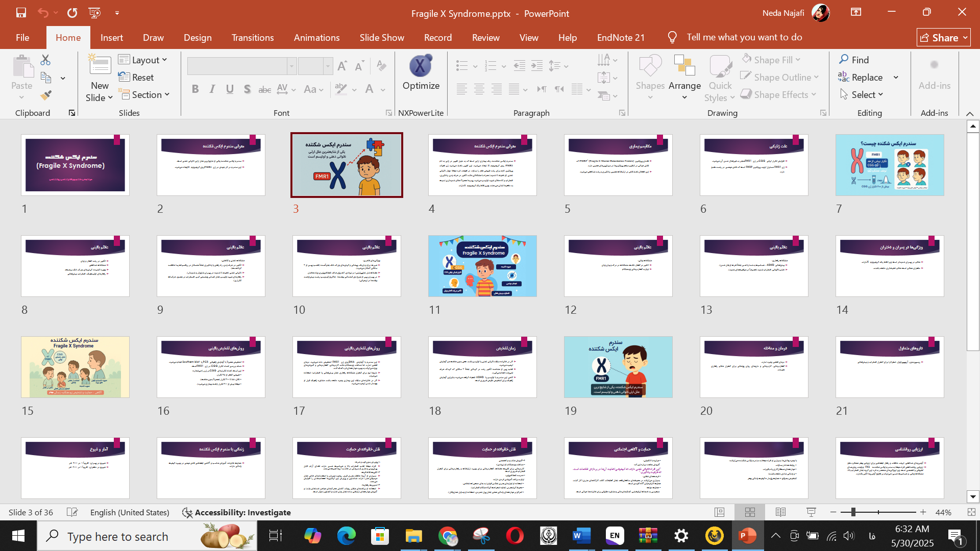Click Accessibility: Investigate in status bar
Image resolution: width=980 pixels, height=551 pixels.
[x=237, y=512]
